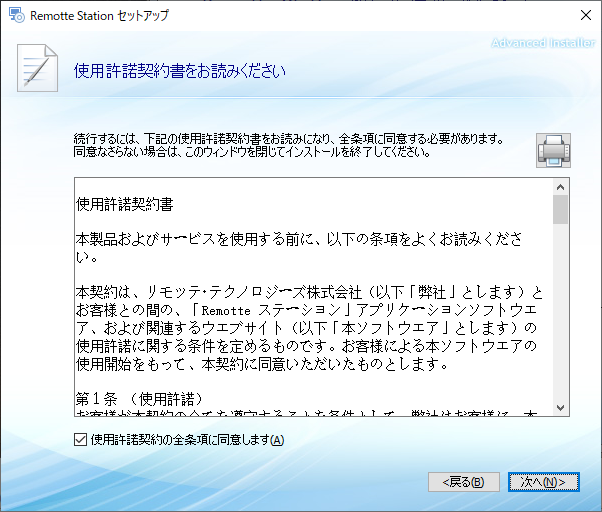
Task: Toggle the 使用許諾契約の全条項に同意します checkbox
Action: point(80,439)
